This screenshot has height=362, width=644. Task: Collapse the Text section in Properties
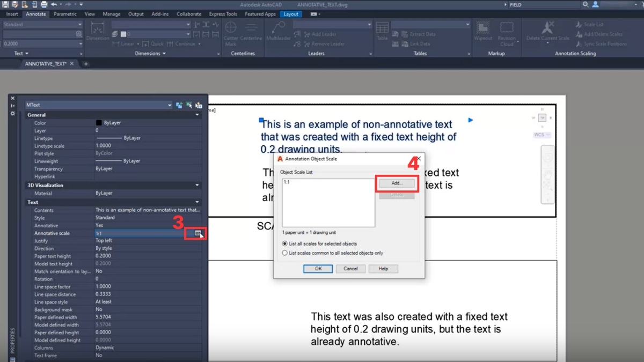[x=197, y=202]
